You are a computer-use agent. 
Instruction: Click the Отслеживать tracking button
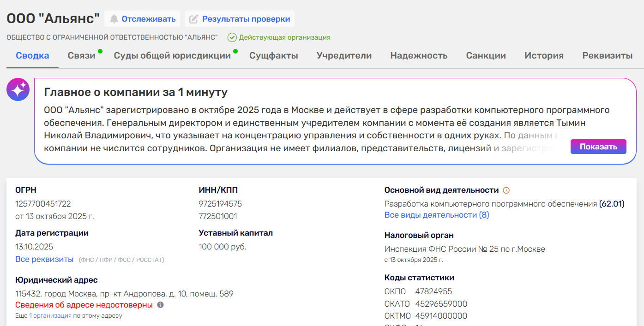point(142,19)
